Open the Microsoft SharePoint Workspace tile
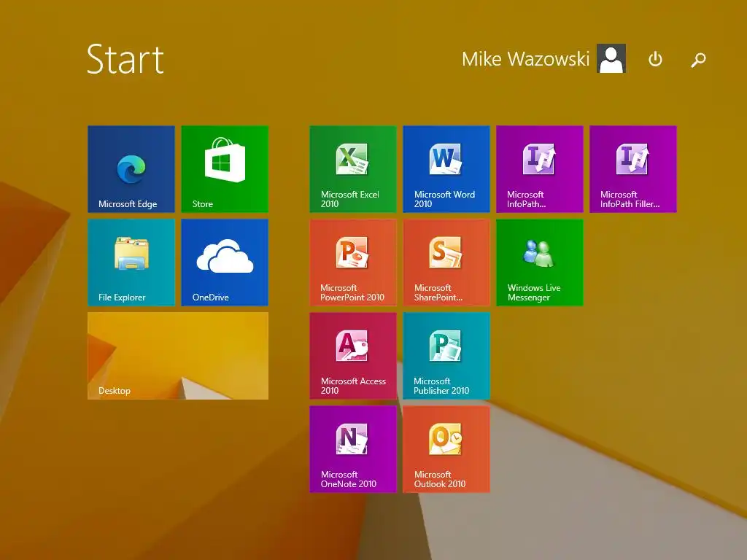 point(446,262)
